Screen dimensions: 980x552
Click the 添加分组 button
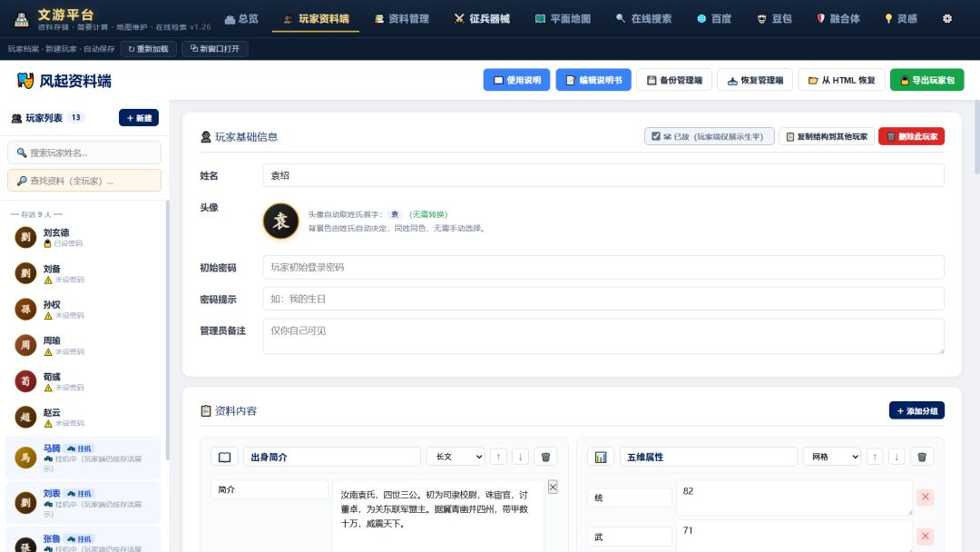(x=916, y=410)
